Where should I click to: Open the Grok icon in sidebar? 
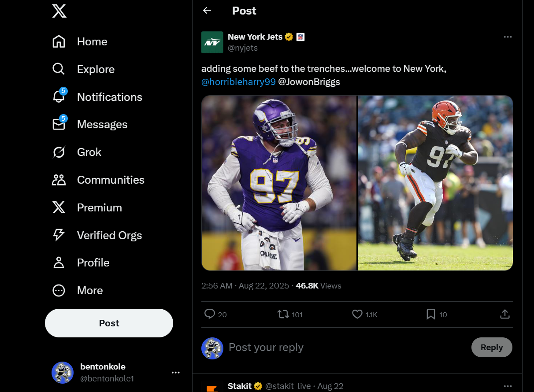(x=59, y=152)
